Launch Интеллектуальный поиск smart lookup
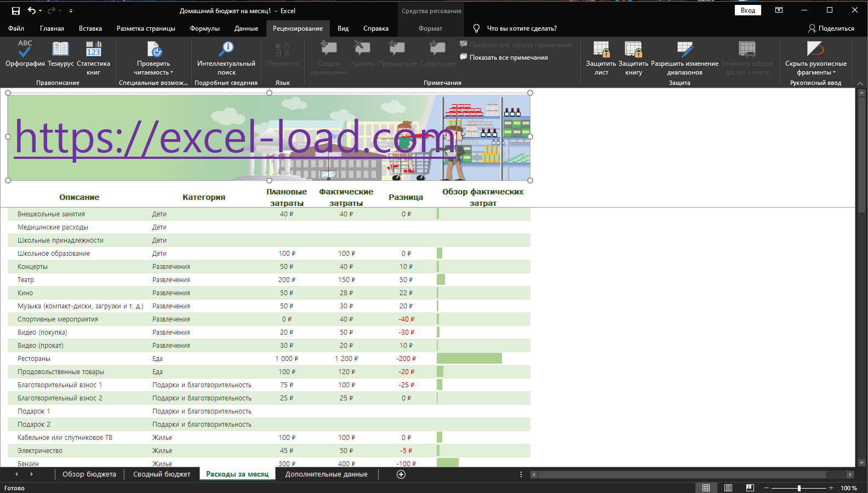868x493 pixels. pyautogui.click(x=226, y=58)
